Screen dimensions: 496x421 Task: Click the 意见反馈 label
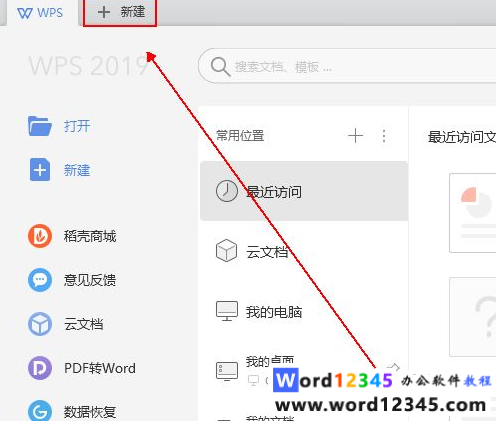click(x=90, y=280)
